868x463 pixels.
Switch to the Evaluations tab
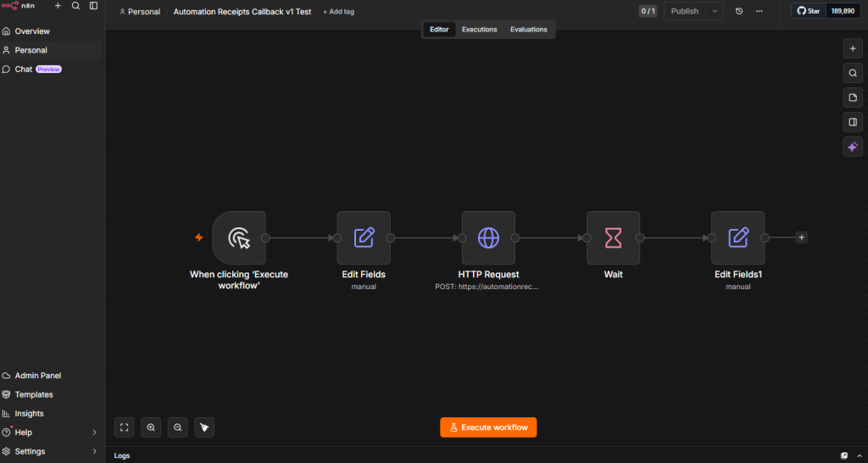(x=529, y=30)
